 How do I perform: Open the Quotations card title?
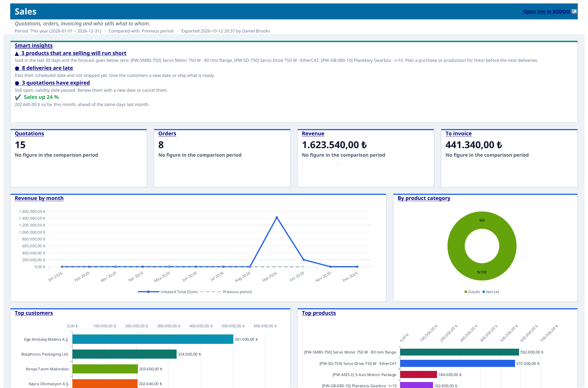point(29,134)
